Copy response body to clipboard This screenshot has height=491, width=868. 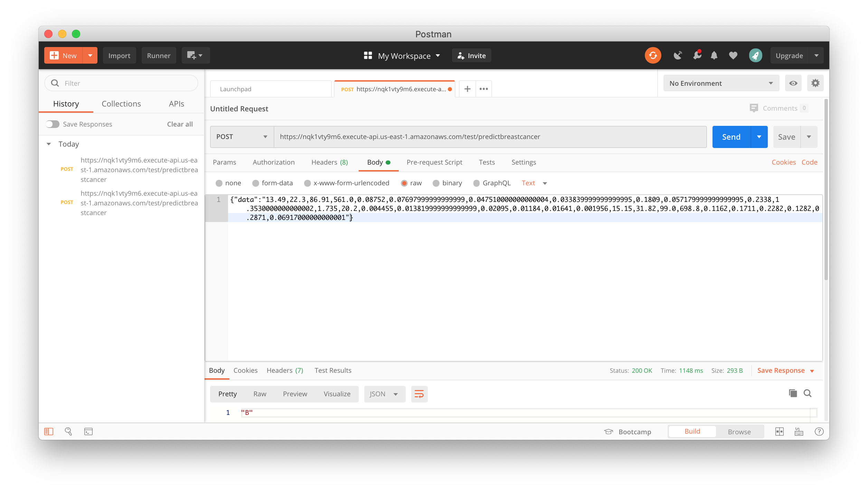click(x=793, y=393)
